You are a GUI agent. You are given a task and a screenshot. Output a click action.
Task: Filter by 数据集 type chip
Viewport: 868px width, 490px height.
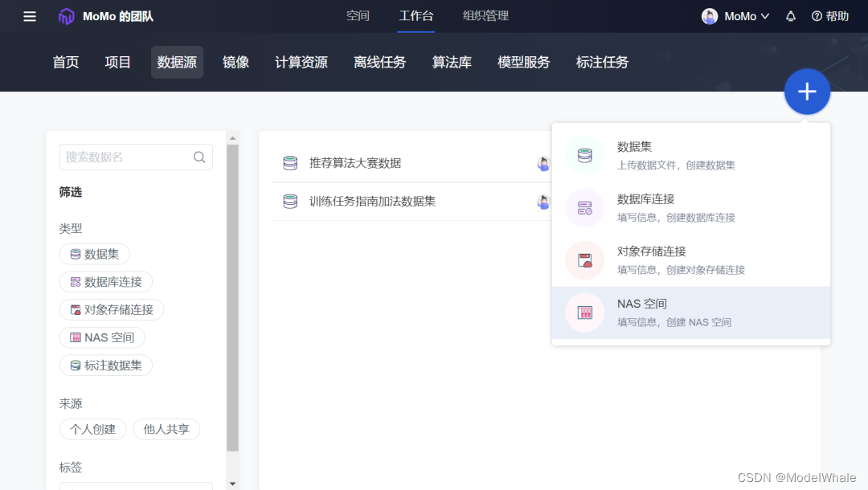(95, 254)
